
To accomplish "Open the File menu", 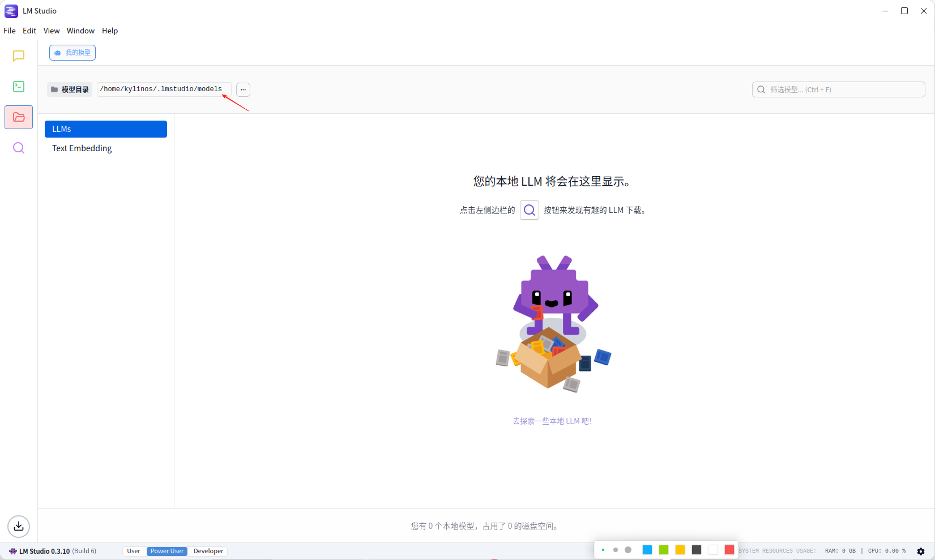I will pyautogui.click(x=10, y=31).
